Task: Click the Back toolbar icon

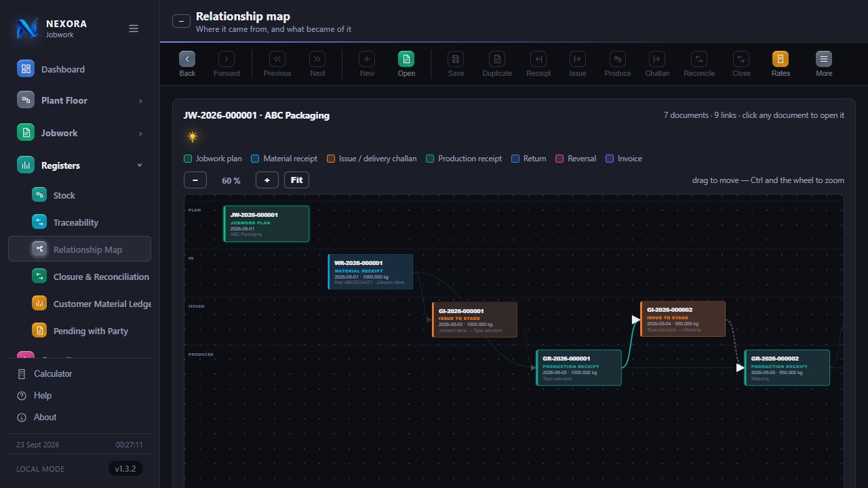Action: [x=187, y=59]
